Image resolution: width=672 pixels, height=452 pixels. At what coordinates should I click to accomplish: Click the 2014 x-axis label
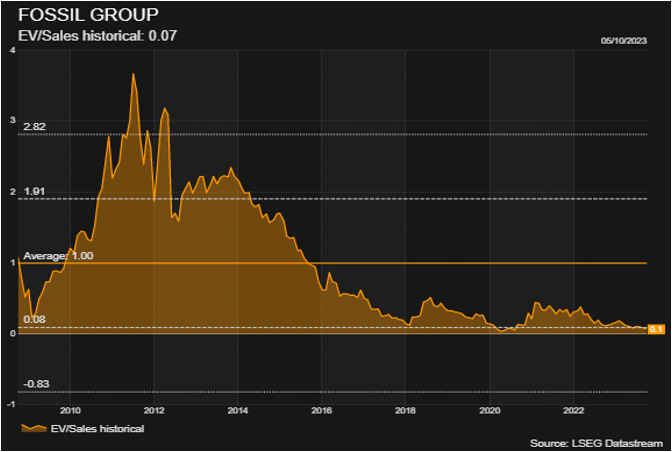click(x=238, y=410)
